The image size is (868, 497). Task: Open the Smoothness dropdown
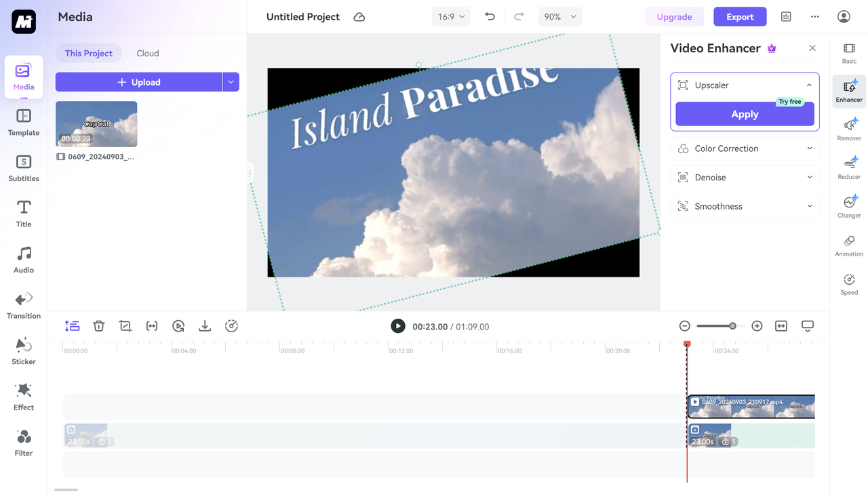744,205
